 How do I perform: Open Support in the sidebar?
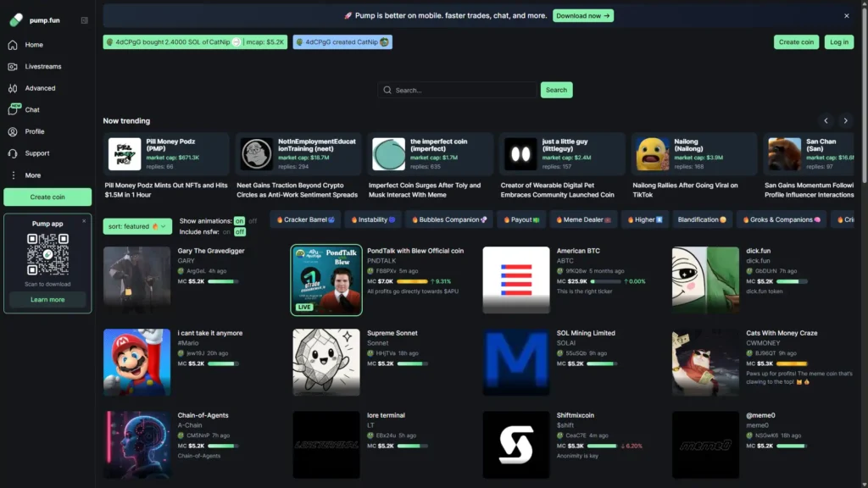click(37, 153)
